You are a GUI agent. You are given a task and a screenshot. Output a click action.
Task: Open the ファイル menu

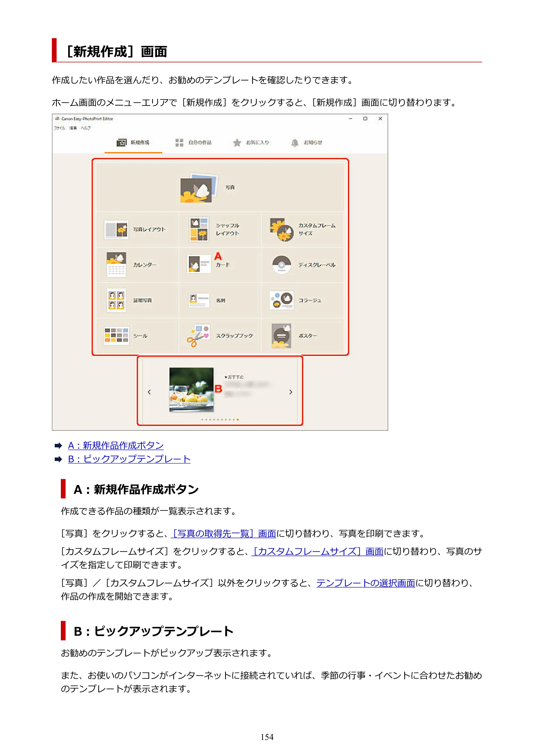coord(60,128)
